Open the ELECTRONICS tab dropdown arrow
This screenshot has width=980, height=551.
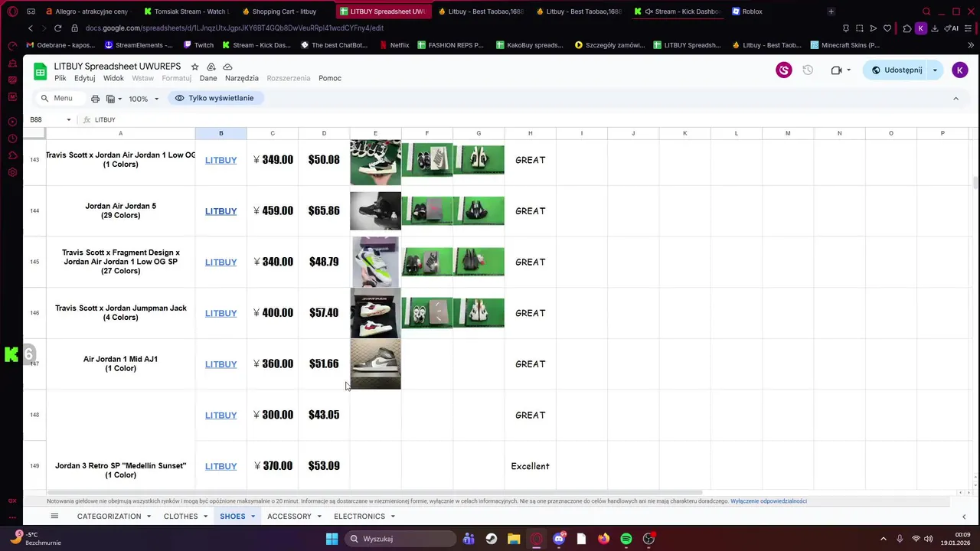tap(393, 517)
